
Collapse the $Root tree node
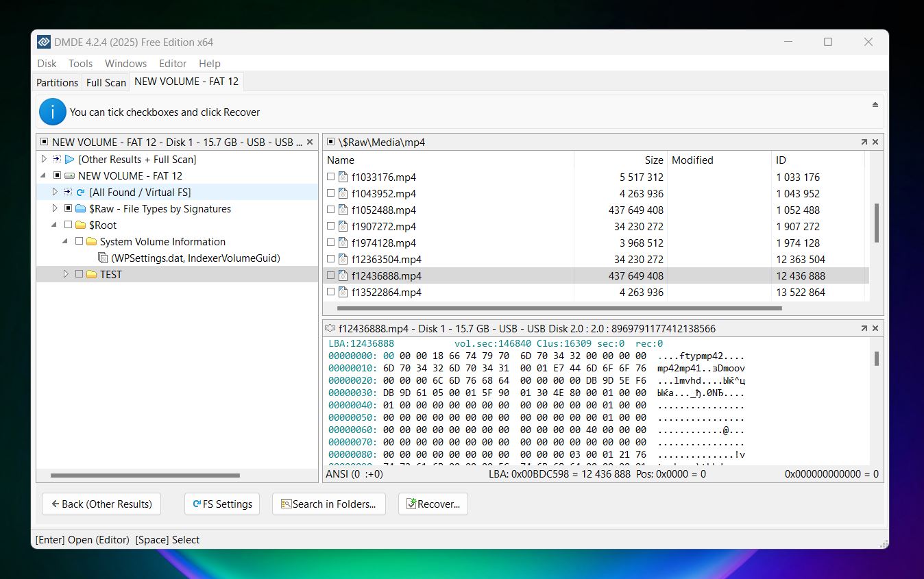tap(56, 225)
